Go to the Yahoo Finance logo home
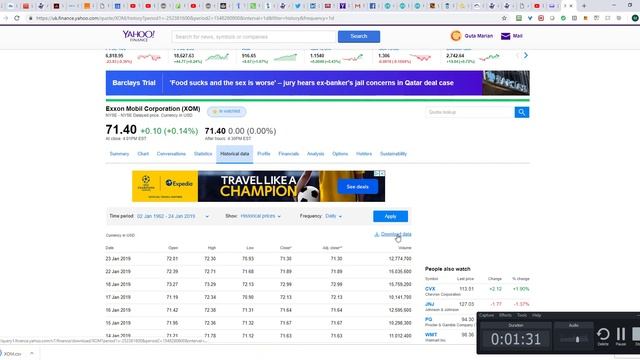 [x=138, y=36]
